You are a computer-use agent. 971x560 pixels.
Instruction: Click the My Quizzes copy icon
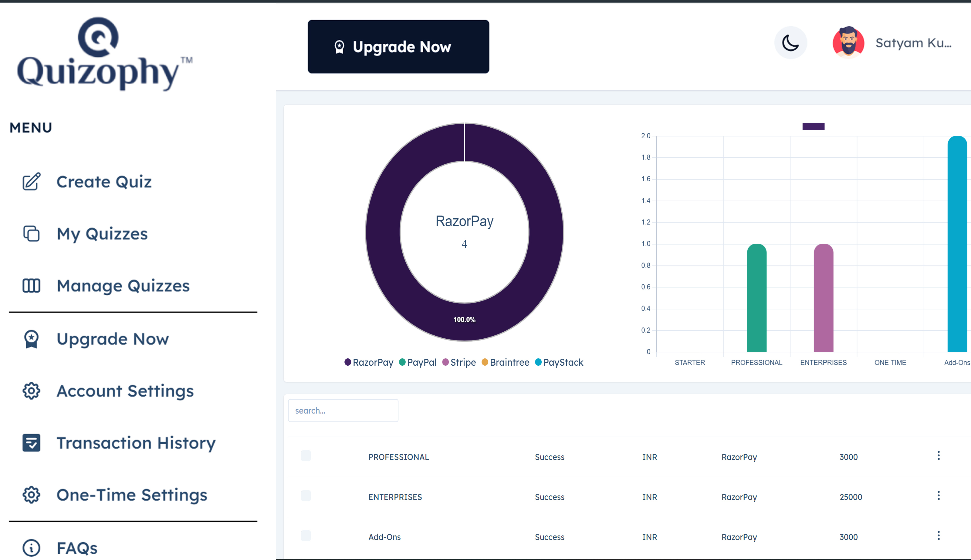(31, 233)
